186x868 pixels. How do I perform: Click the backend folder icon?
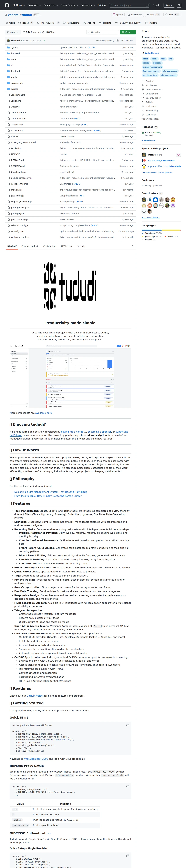click(8, 53)
